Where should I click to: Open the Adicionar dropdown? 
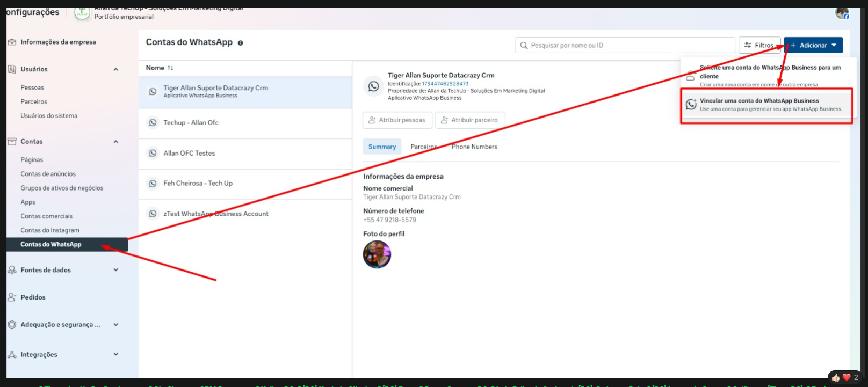[x=813, y=46]
